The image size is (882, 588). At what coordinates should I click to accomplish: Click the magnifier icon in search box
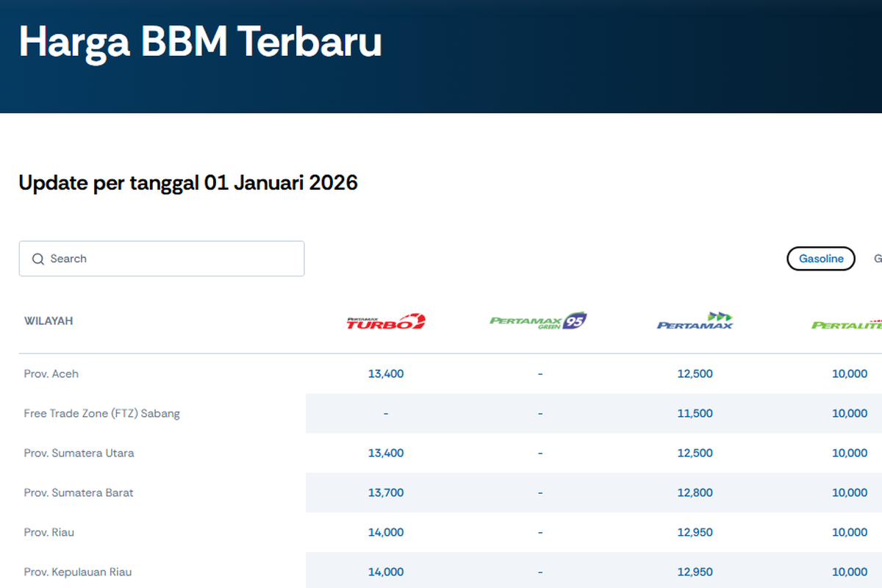tap(38, 259)
